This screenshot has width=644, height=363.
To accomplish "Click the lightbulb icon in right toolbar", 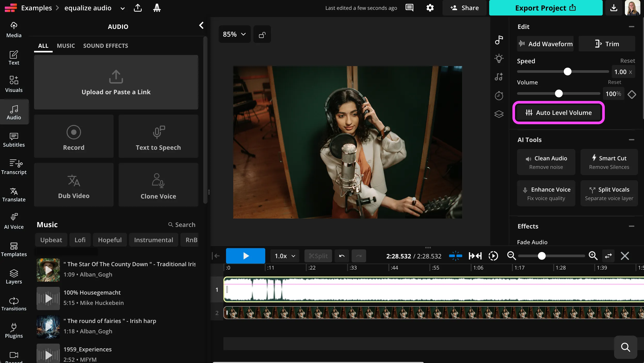I will (499, 58).
